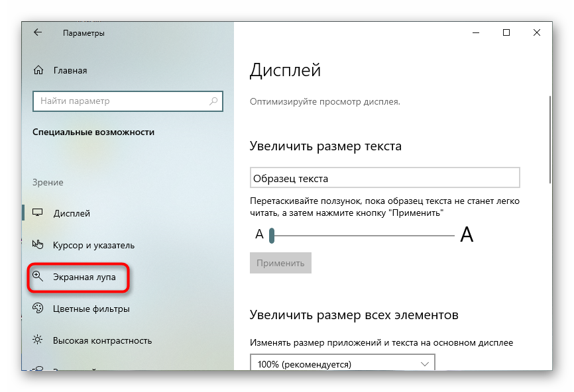Click the Экранная лупа magnifier icon
The height and width of the screenshot is (392, 574).
click(x=38, y=276)
